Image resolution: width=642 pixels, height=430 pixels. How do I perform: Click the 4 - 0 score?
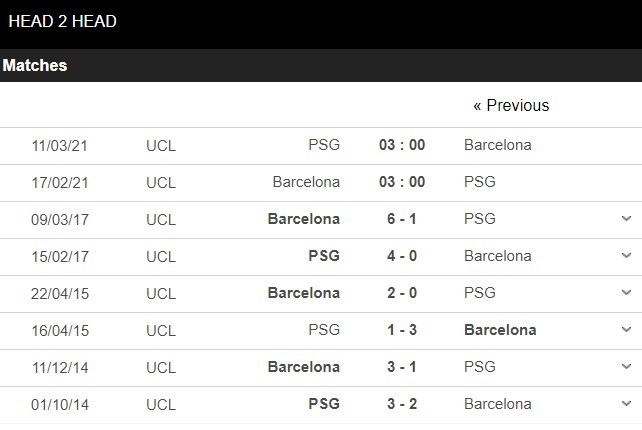pos(402,256)
